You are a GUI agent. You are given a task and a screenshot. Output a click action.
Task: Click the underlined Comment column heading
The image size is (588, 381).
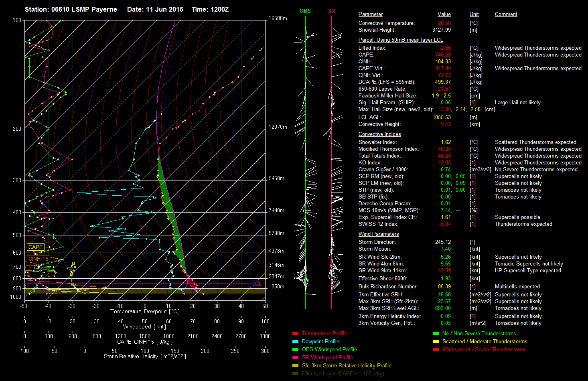(506, 14)
